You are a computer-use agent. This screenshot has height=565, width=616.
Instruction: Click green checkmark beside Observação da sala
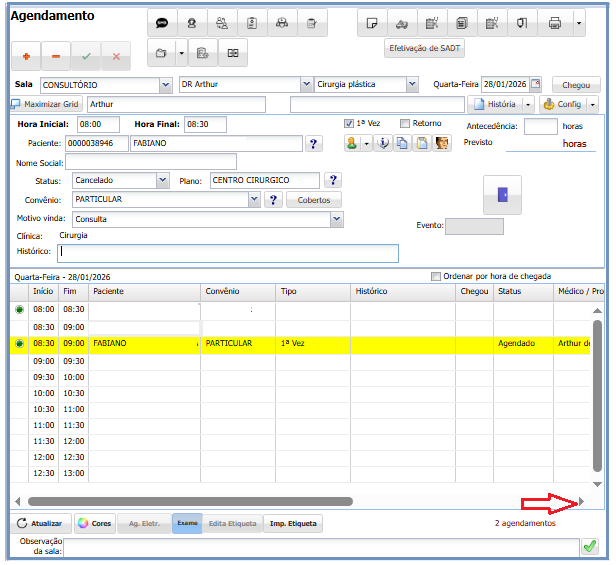tap(590, 546)
